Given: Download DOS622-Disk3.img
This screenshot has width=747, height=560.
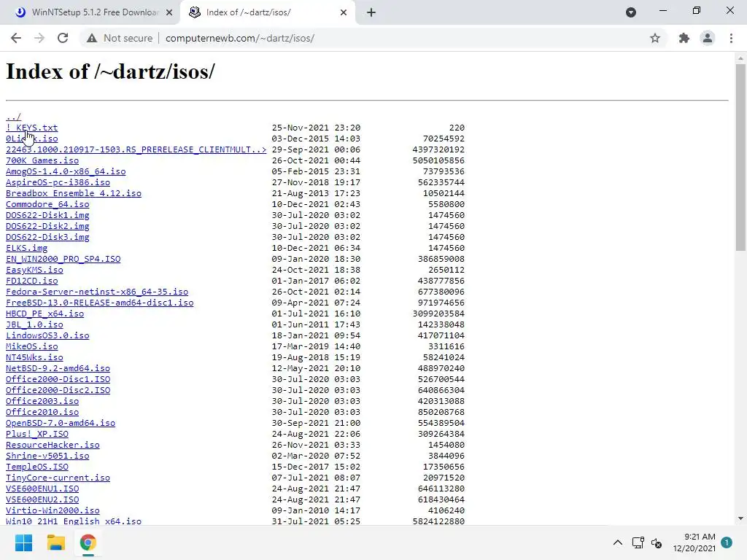Looking at the screenshot, I should coord(47,237).
